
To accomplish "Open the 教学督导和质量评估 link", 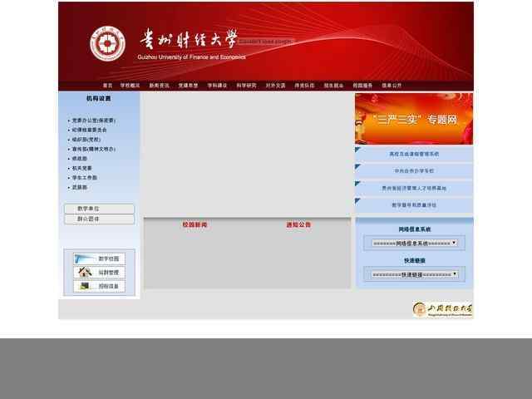I will (414, 205).
